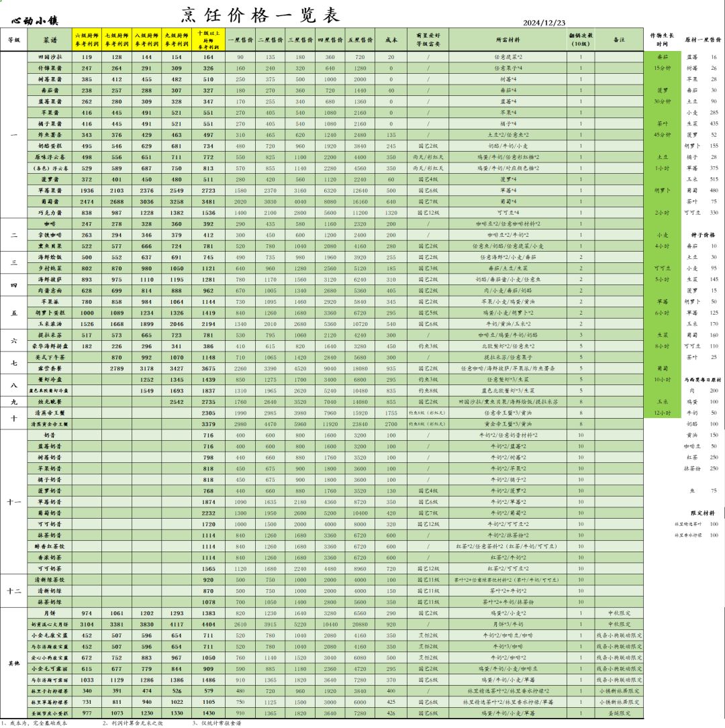Click the 2024/12/23 date text
The width and height of the screenshot is (725, 728).
[x=544, y=23]
